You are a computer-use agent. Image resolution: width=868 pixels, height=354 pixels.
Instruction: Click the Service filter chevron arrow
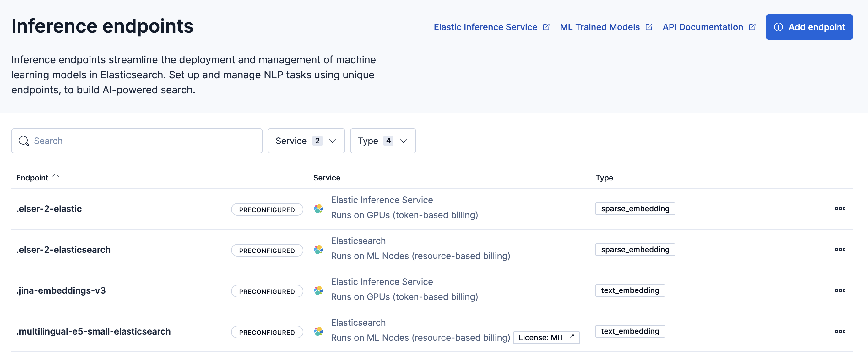pyautogui.click(x=332, y=141)
